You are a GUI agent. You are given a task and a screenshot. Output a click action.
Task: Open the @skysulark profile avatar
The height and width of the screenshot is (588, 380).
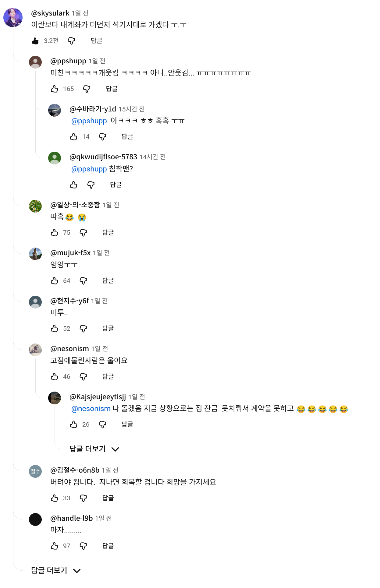[x=13, y=18]
